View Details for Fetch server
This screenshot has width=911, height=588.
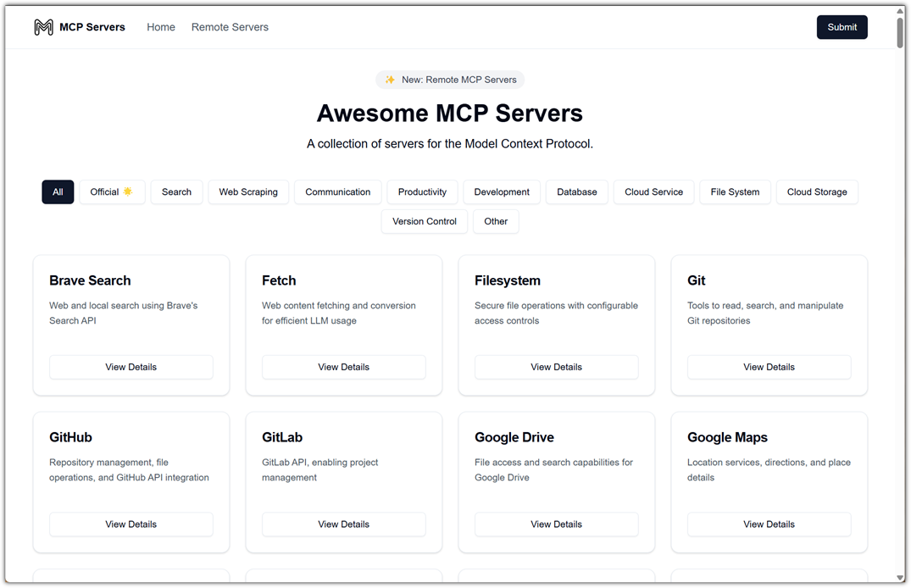pyautogui.click(x=344, y=367)
